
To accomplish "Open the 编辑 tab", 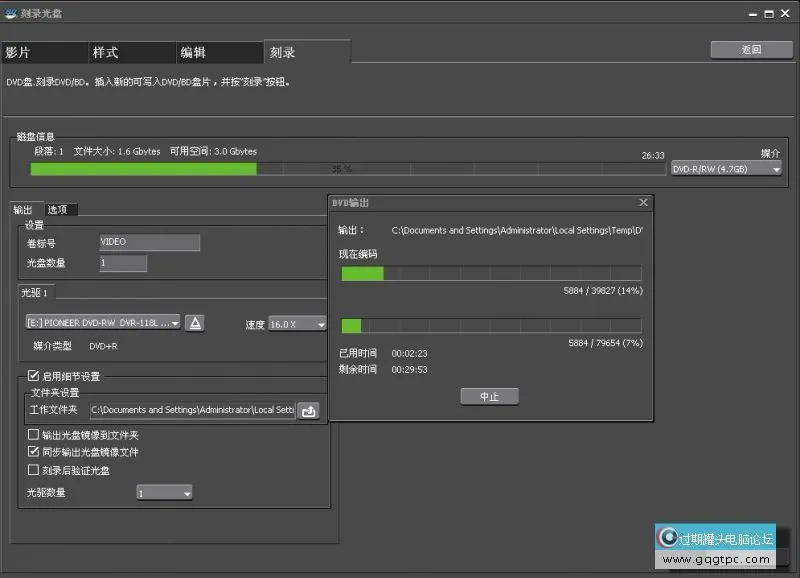I will tap(218, 52).
